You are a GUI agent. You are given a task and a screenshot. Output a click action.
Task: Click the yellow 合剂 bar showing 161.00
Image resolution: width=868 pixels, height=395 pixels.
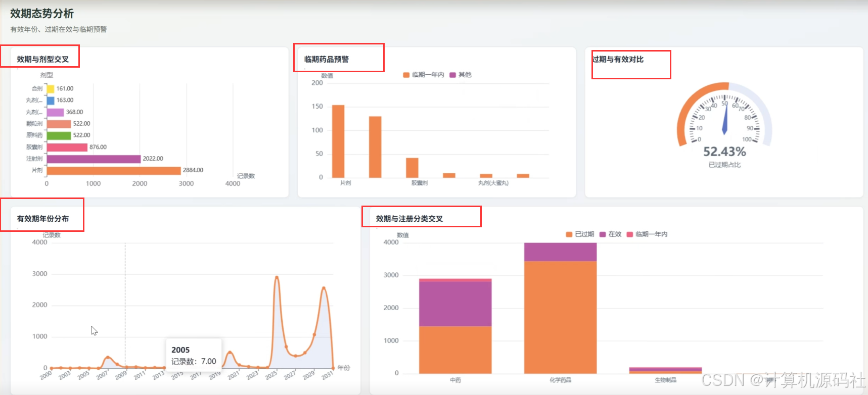tap(51, 89)
